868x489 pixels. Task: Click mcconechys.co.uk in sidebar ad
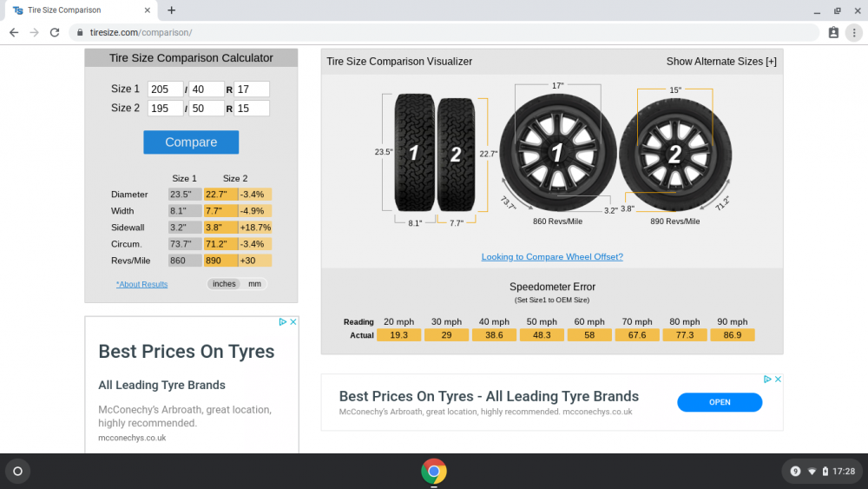pyautogui.click(x=132, y=438)
